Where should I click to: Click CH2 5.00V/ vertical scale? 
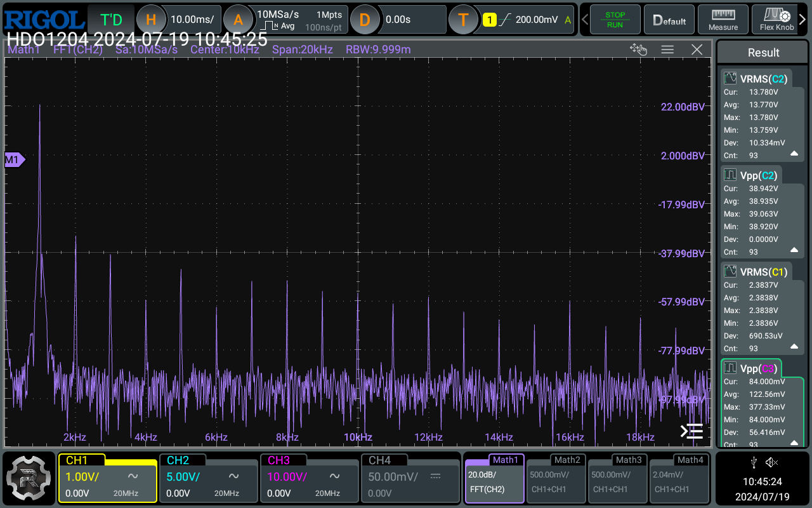point(183,476)
